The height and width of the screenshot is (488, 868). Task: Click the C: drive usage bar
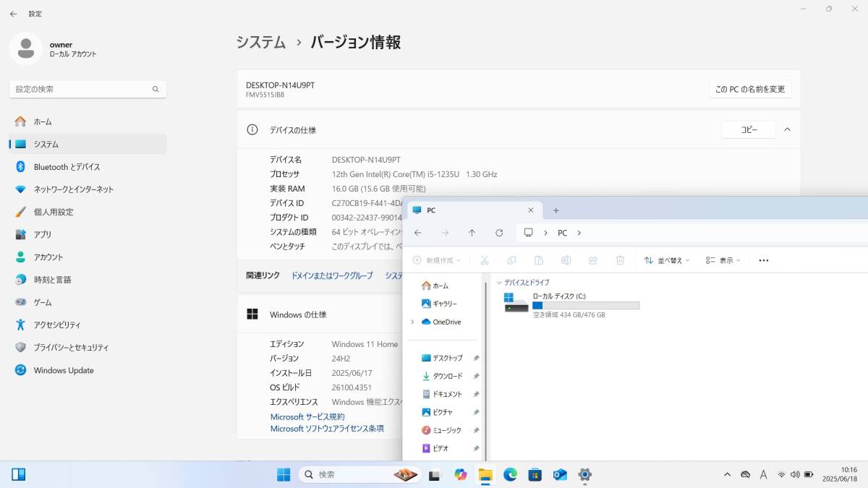pos(587,306)
